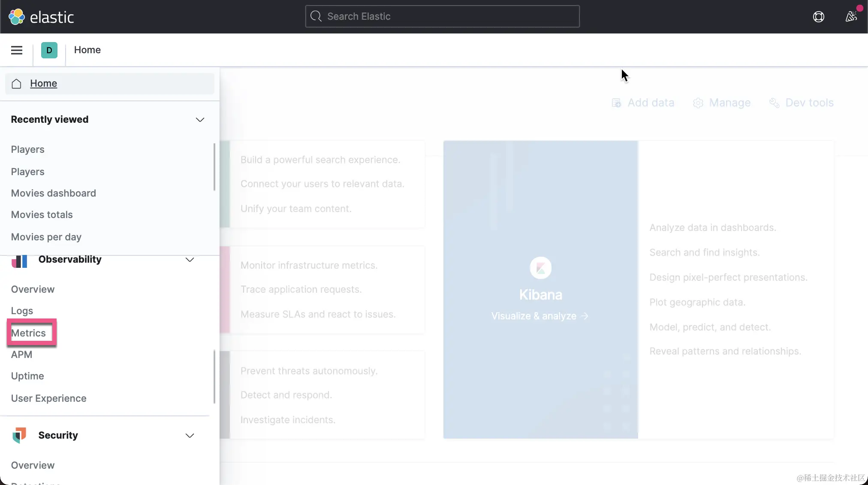Click the Home house icon
Viewport: 868px width, 485px height.
click(16, 84)
